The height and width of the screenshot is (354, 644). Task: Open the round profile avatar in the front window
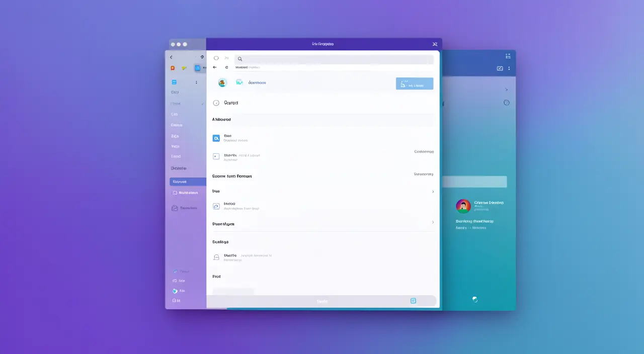coord(222,82)
